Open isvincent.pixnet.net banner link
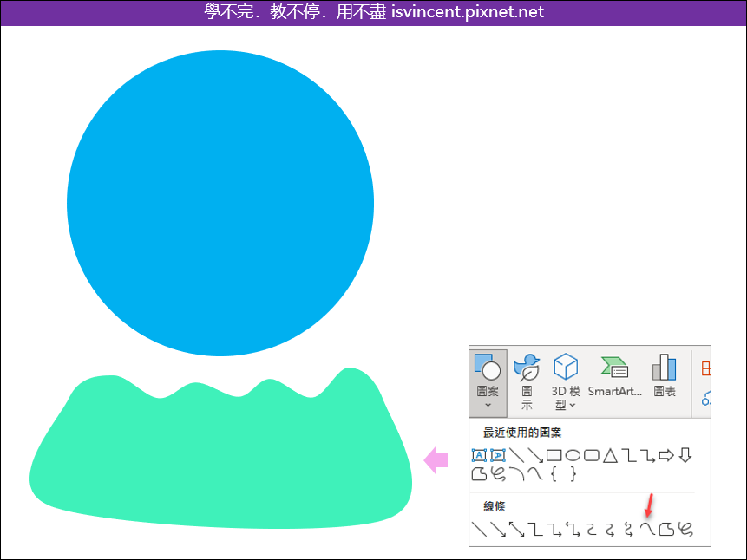The height and width of the screenshot is (560, 747). tap(468, 11)
